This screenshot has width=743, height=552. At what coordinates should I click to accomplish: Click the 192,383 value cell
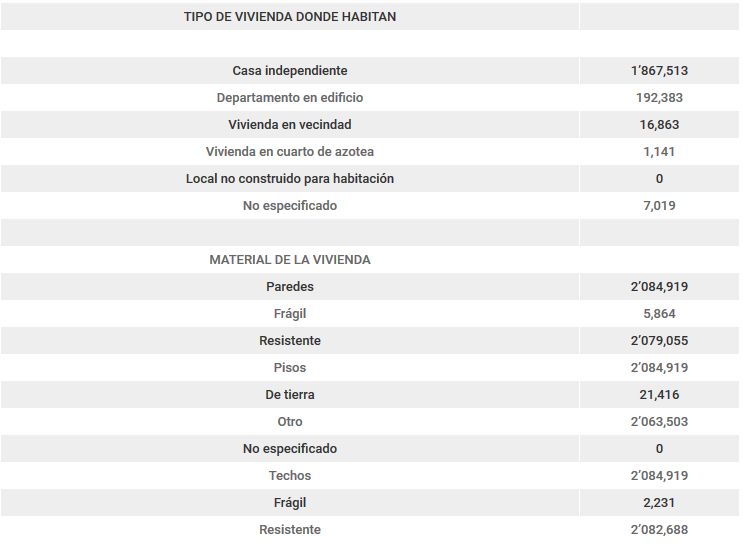point(659,98)
